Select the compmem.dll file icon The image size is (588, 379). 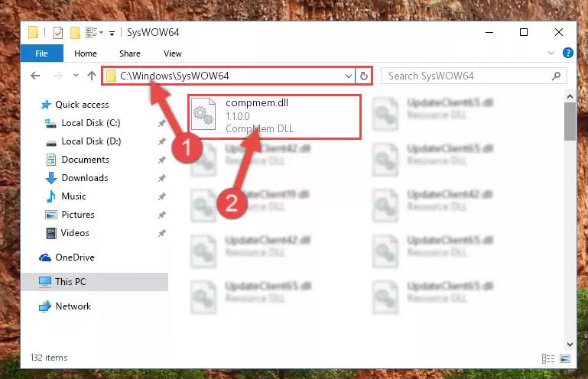pos(203,114)
